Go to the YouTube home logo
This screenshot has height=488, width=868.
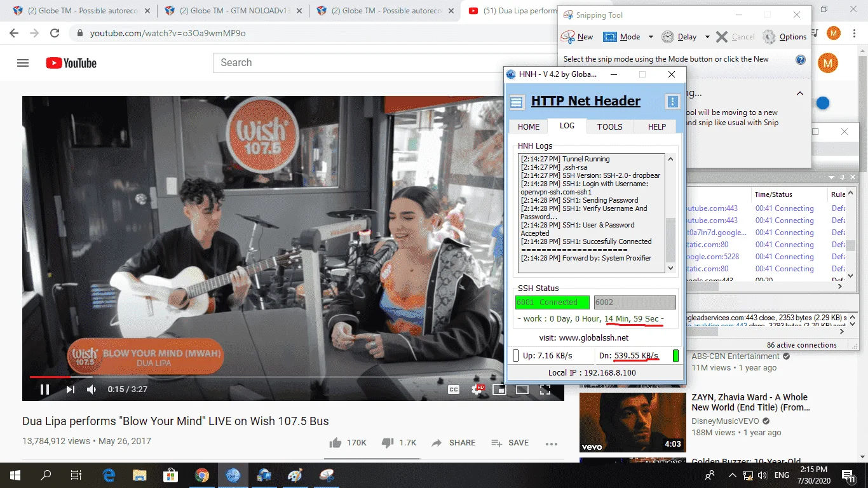tap(71, 63)
